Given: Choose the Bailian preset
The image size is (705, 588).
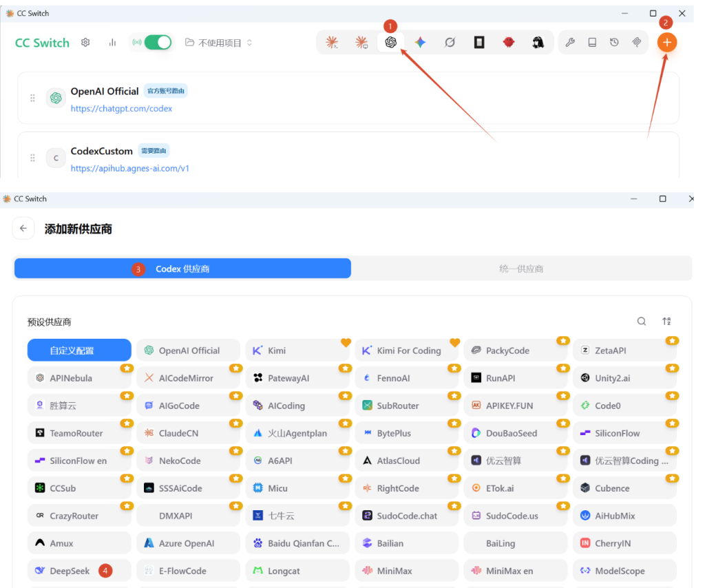Looking at the screenshot, I should [x=406, y=543].
